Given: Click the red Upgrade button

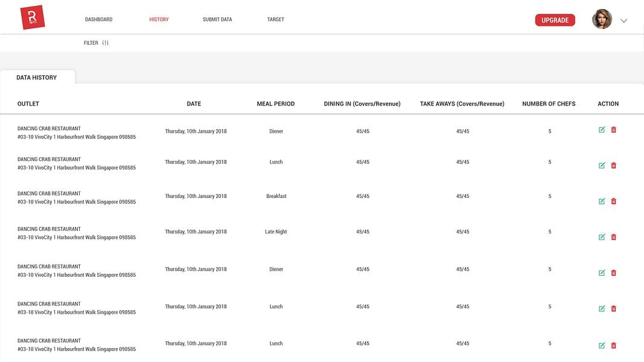Looking at the screenshot, I should click(555, 20).
